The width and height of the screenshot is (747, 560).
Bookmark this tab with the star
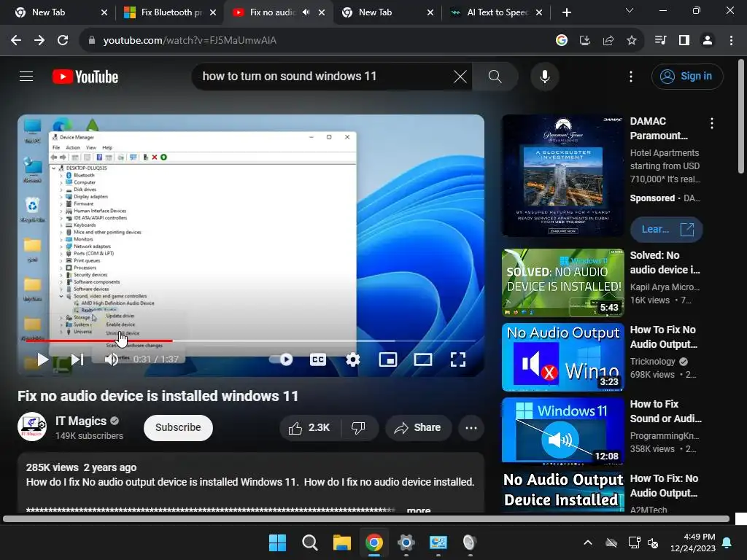[631, 41]
